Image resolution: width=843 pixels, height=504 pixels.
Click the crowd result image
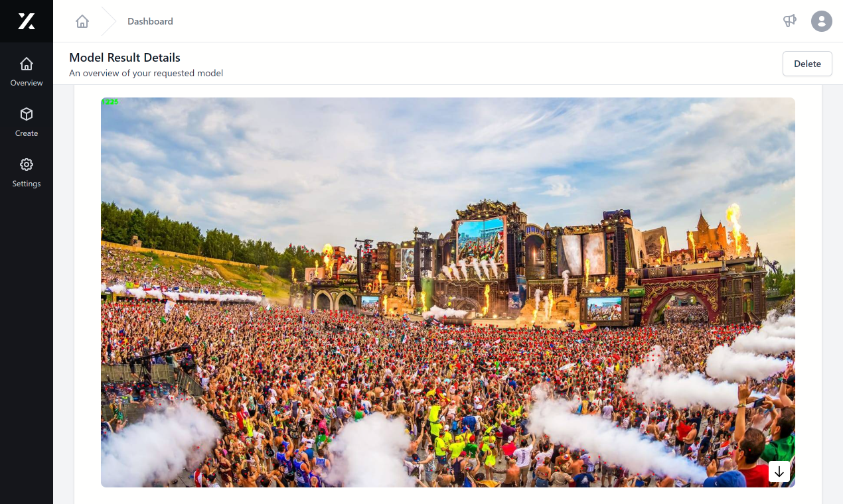tap(448, 292)
